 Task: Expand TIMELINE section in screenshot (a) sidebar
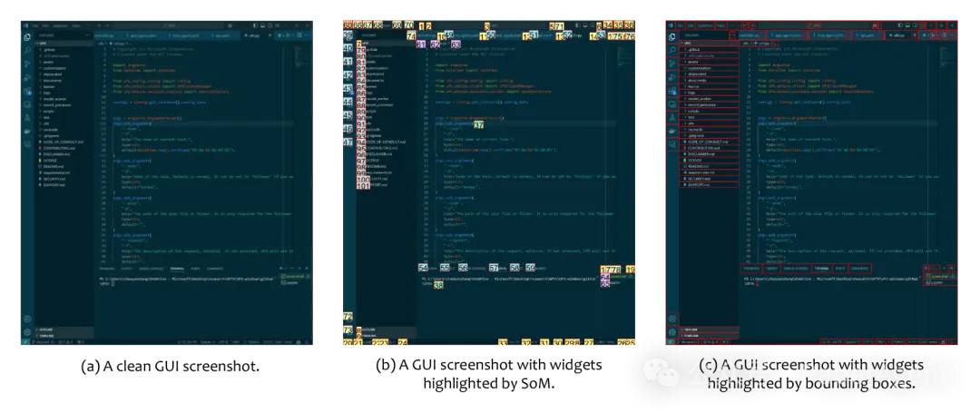64,336
